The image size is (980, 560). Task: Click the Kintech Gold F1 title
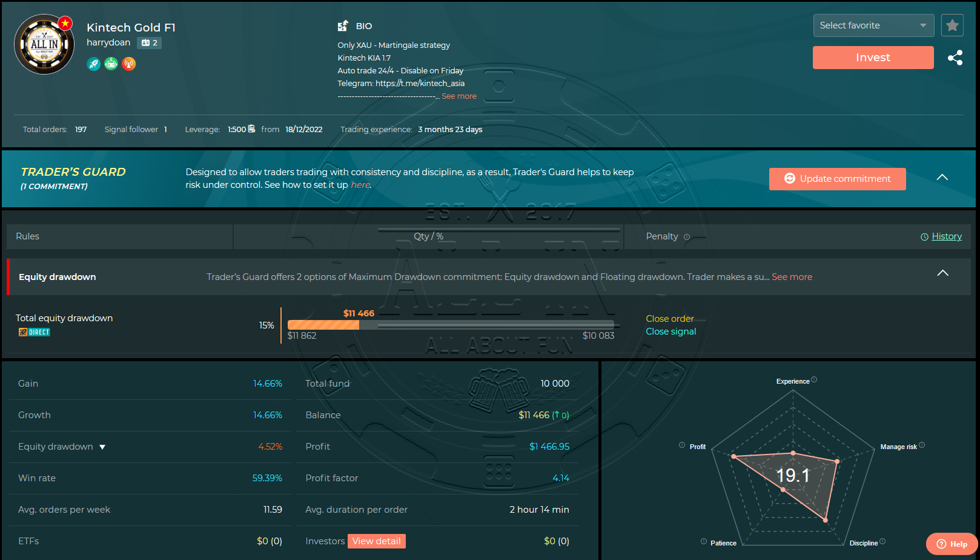(131, 27)
